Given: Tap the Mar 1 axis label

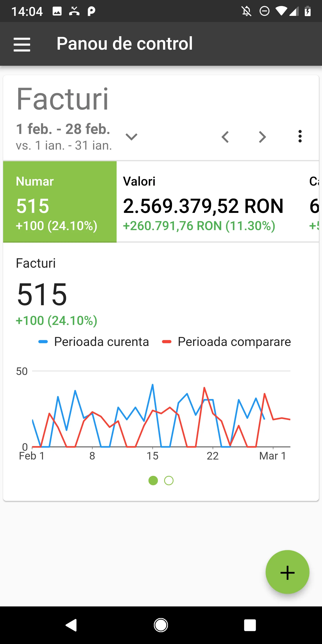Looking at the screenshot, I should 273,456.
